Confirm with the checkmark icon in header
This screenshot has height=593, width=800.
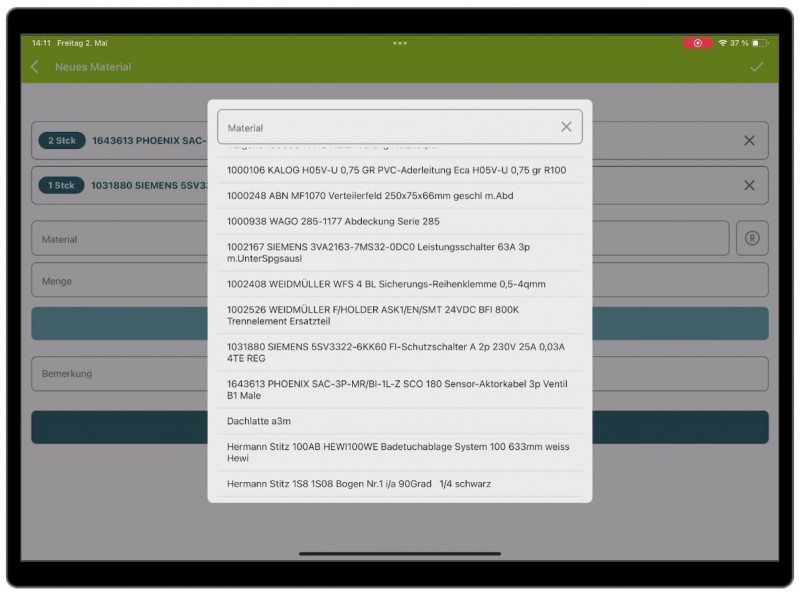(x=756, y=67)
